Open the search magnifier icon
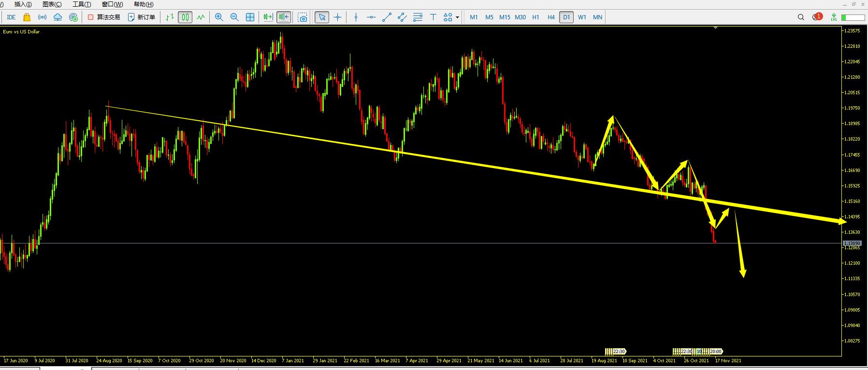Screen dimensions: 868x370 801,17
